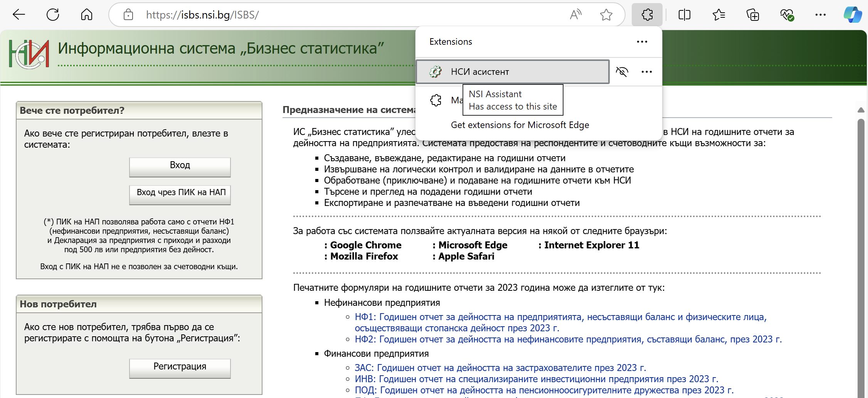Click the Mozilla Firefox browser text
The image size is (868, 398).
click(364, 256)
